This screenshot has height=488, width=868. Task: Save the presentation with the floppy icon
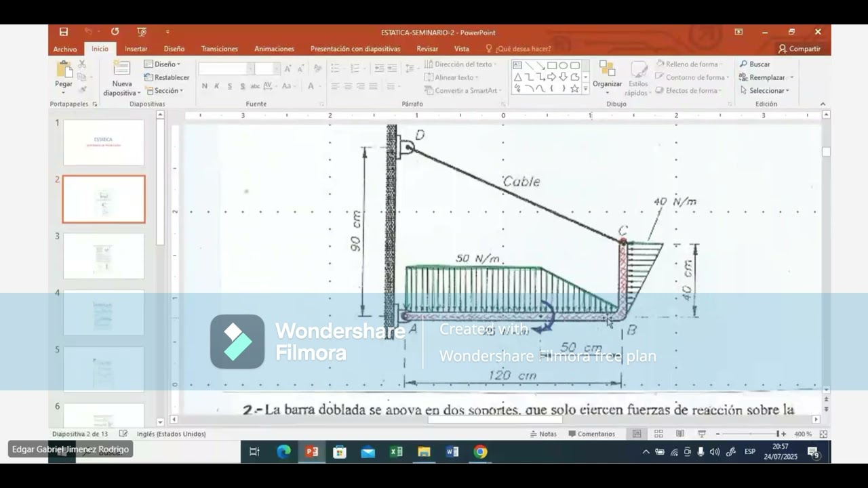[63, 32]
